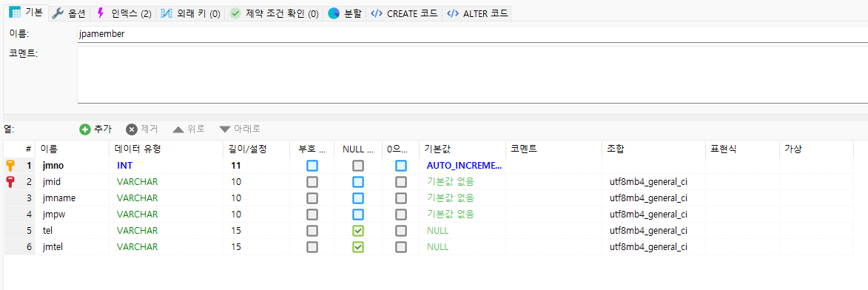
Task: Click the empty comment cell for jmno
Action: coord(554,166)
